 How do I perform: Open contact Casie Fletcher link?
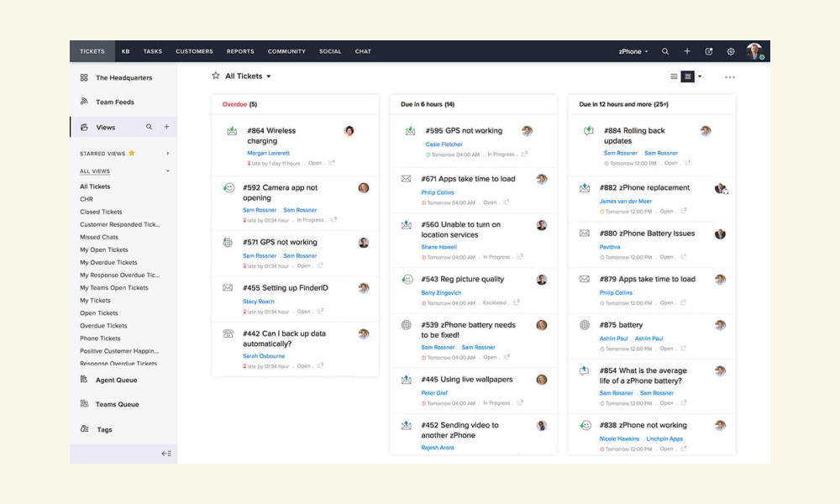pyautogui.click(x=444, y=144)
